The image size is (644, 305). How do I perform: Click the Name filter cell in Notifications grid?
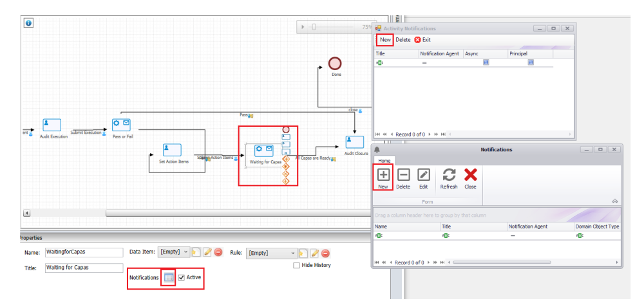coord(406,236)
